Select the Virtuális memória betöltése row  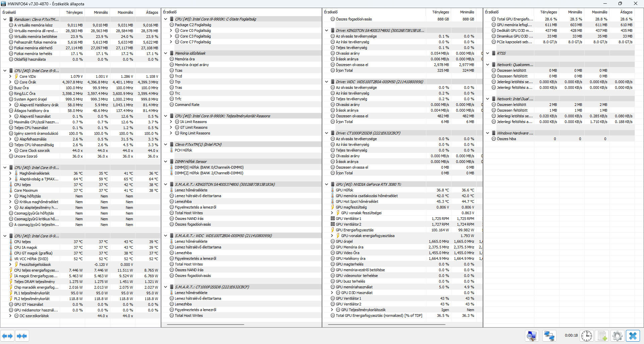80,37
